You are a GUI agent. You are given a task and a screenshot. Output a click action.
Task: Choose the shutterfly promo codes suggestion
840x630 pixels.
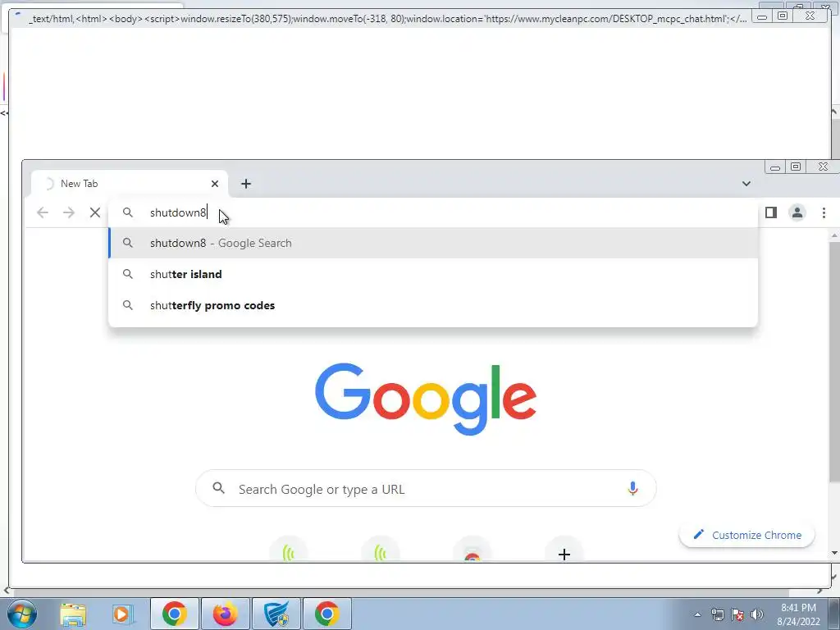coord(433,305)
